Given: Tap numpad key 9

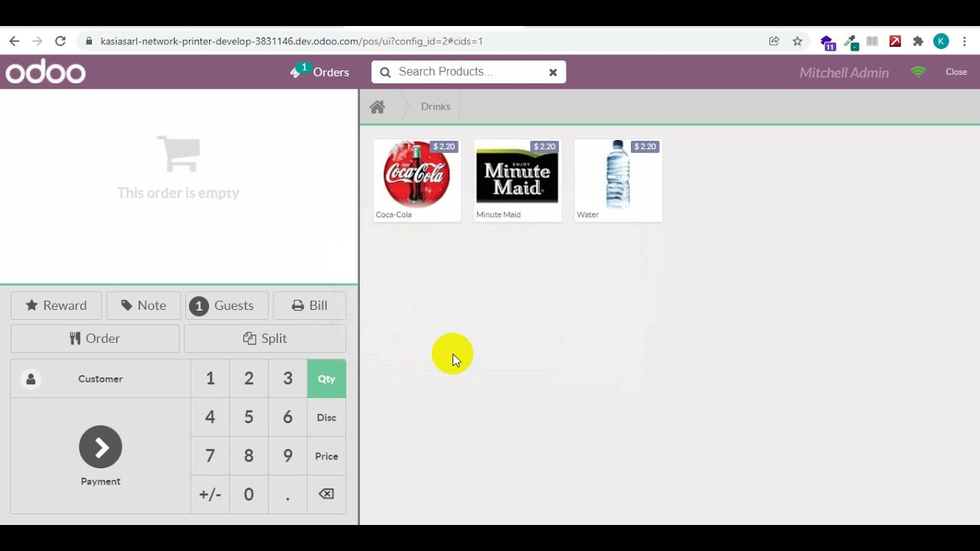Looking at the screenshot, I should coord(288,456).
